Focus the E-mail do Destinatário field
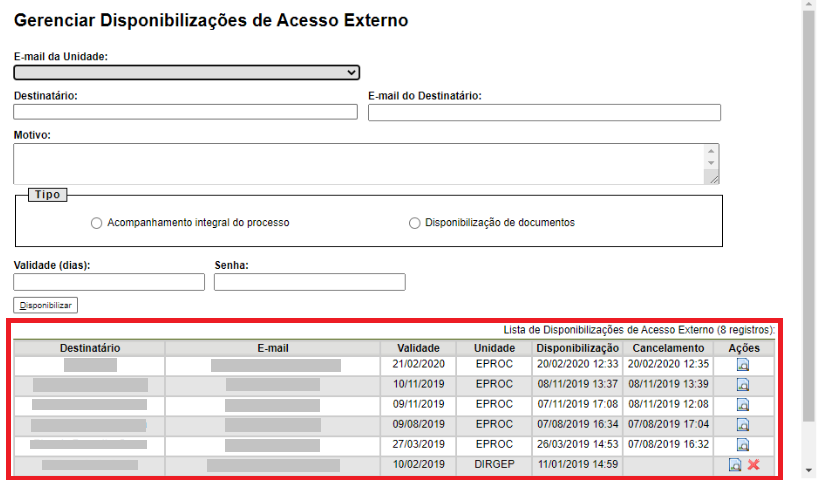Screen dimensions: 817x480 tap(543, 112)
